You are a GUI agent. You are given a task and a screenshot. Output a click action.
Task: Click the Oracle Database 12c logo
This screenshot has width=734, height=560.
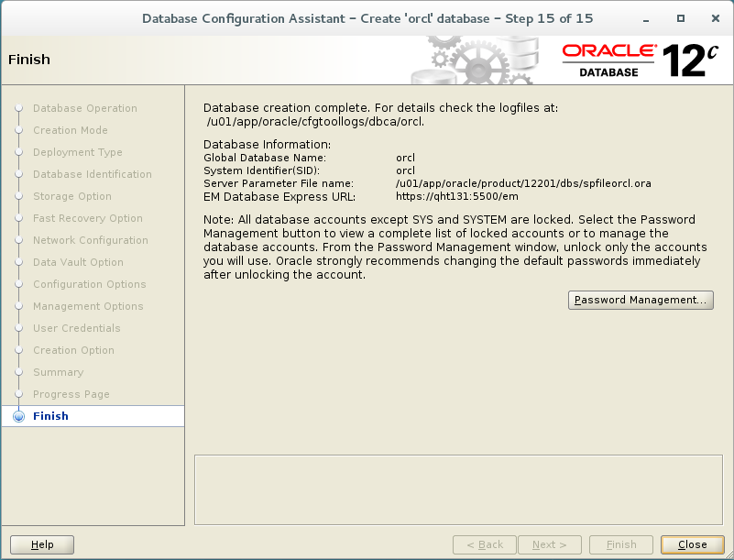point(640,60)
